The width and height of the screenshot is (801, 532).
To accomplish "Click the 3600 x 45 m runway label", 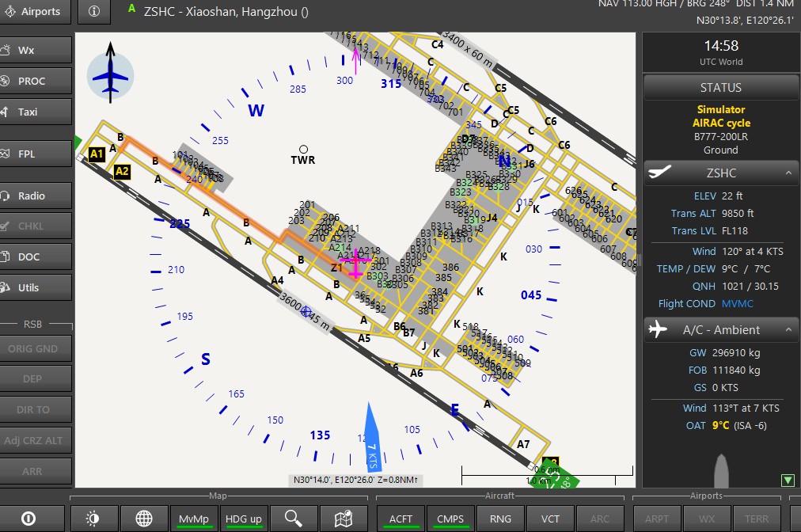I will 306,312.
